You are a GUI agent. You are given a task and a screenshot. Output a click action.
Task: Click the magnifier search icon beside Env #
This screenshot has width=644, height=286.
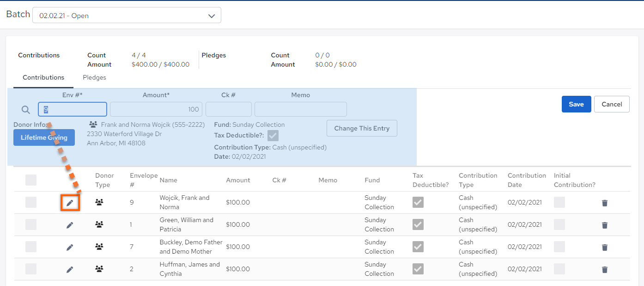point(26,110)
